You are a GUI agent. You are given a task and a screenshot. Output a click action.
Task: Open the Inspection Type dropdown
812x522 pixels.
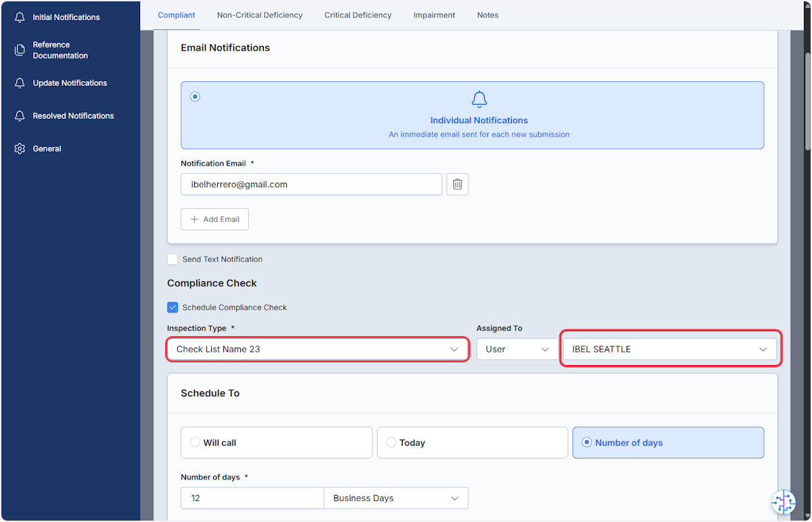click(317, 349)
